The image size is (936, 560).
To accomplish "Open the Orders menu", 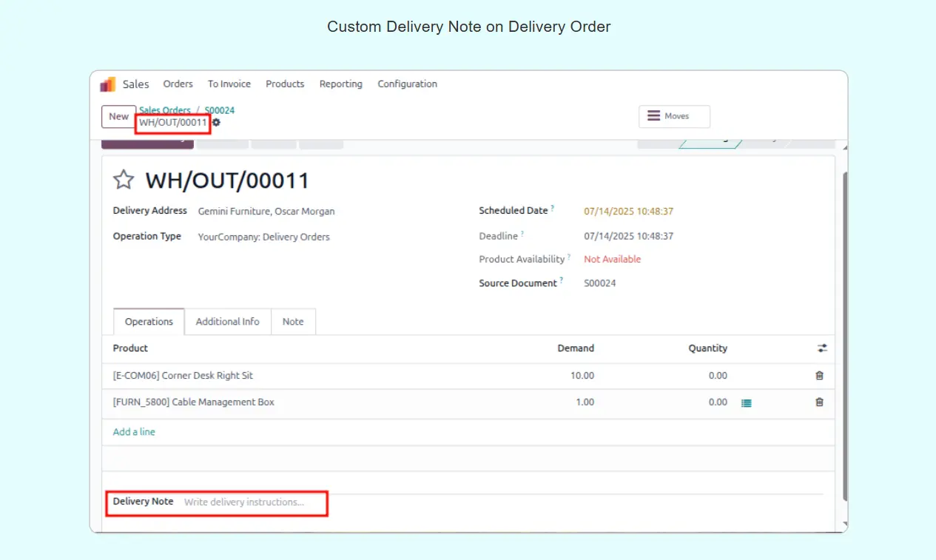I will pyautogui.click(x=178, y=84).
